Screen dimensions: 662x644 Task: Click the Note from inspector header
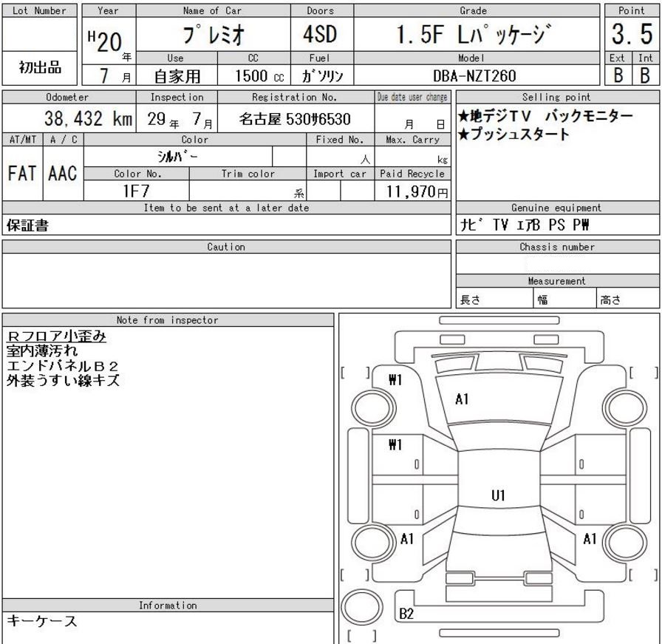click(168, 320)
